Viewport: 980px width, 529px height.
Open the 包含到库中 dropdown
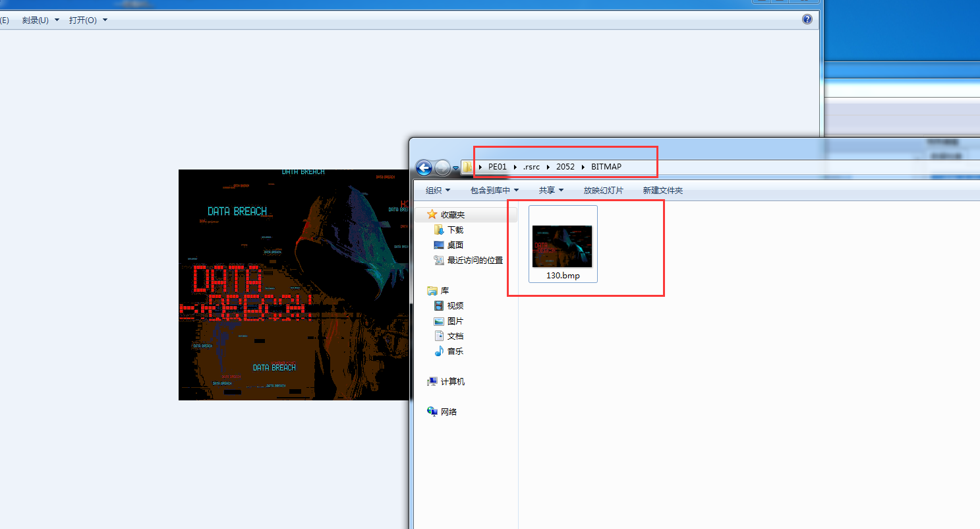494,190
